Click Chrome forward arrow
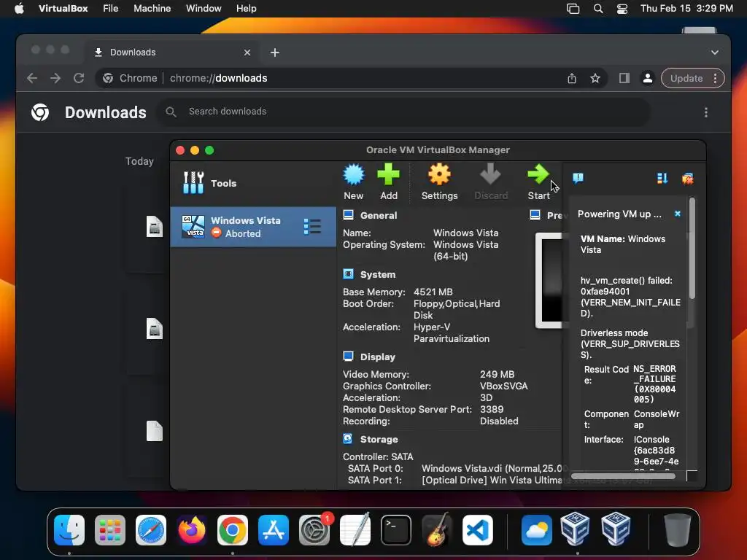 55,78
